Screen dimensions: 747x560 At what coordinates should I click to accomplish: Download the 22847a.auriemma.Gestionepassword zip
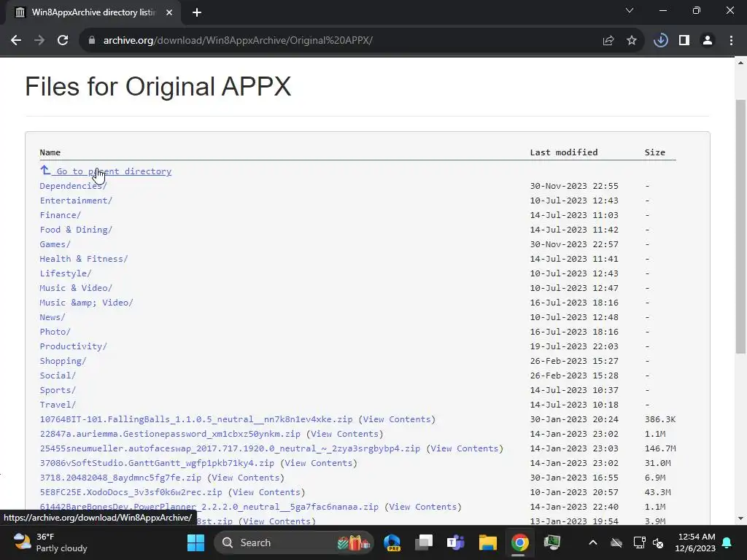pos(170,434)
